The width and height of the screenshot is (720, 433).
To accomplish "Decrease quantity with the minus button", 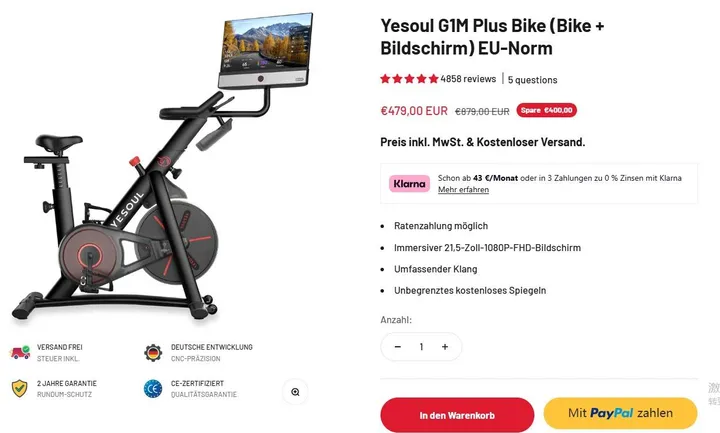I will [398, 347].
